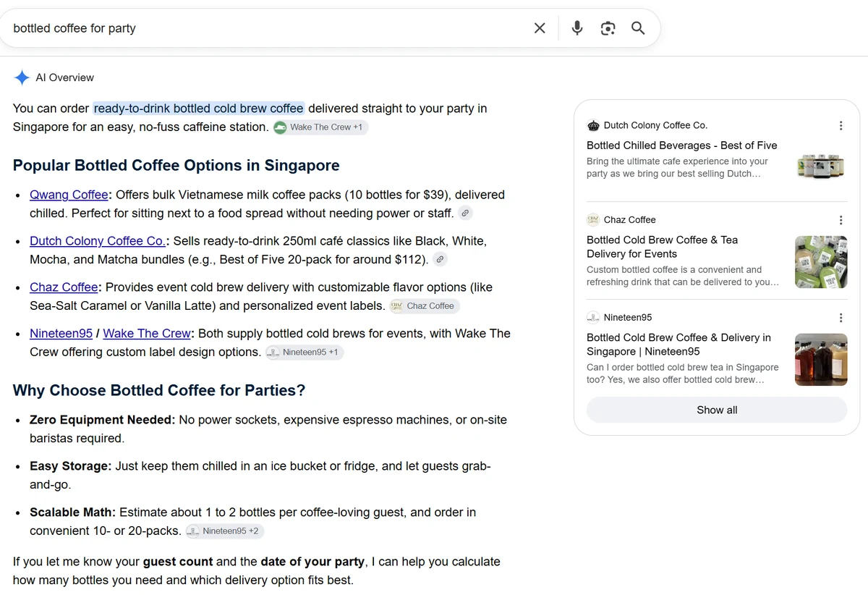Click the AI Overview sparkle icon
The image size is (868, 595).
(x=22, y=77)
